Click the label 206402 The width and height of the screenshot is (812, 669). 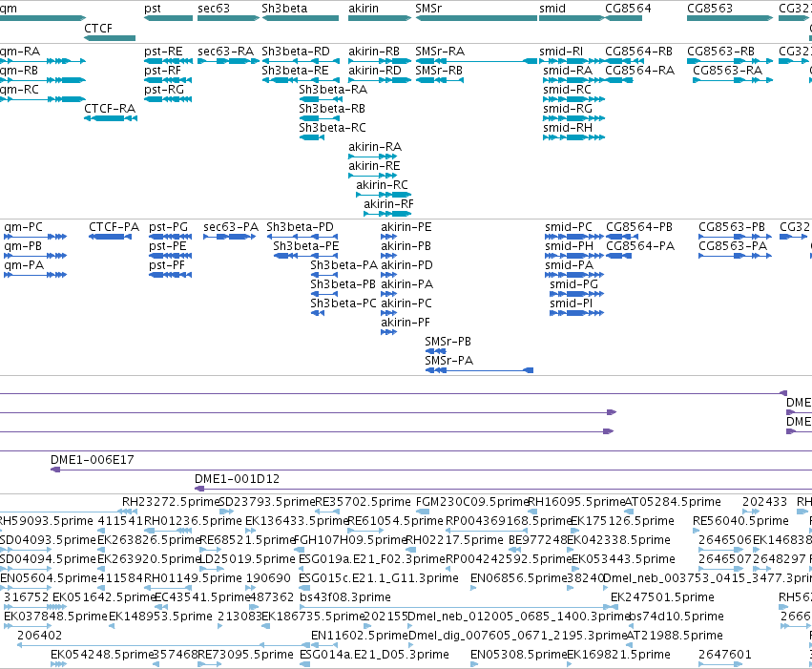[39, 636]
